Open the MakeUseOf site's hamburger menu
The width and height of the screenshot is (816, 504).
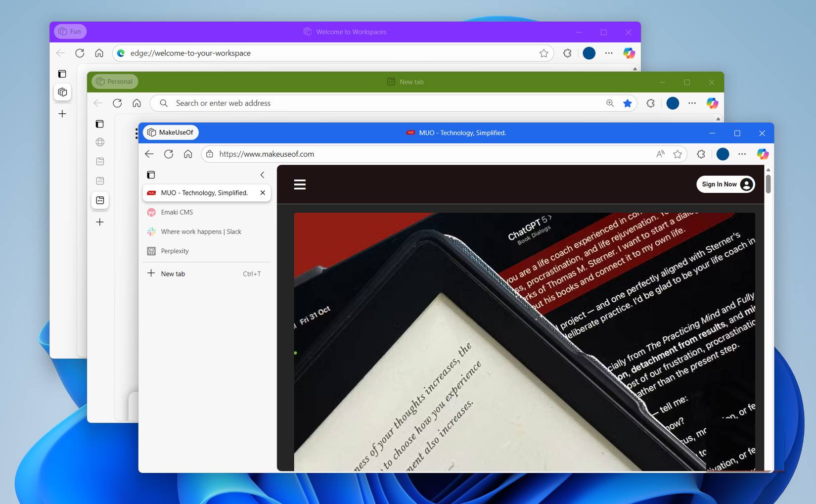coord(300,184)
